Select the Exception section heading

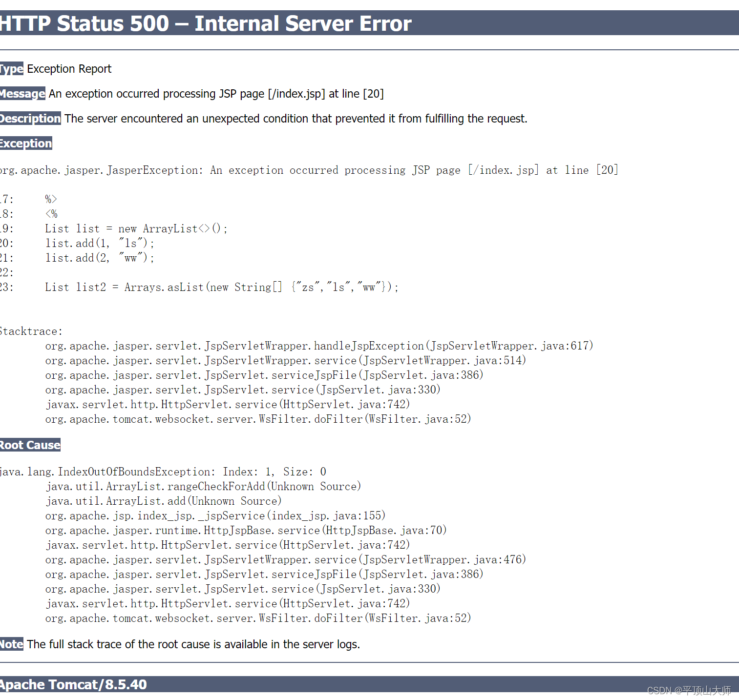click(25, 143)
